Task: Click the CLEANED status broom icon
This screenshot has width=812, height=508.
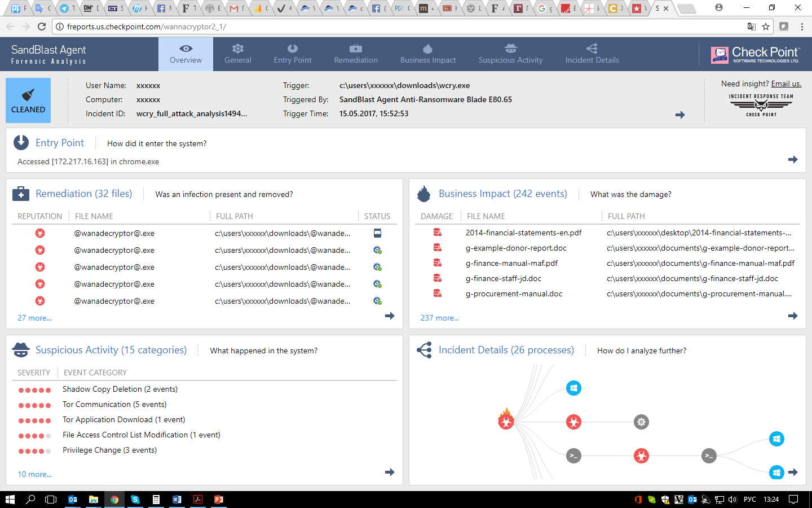Action: (28, 95)
